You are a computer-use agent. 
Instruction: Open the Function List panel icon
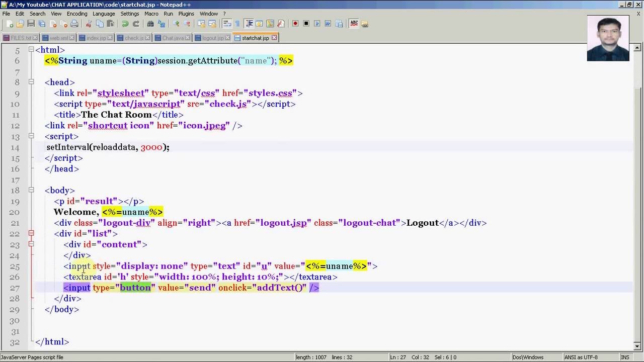point(281,24)
